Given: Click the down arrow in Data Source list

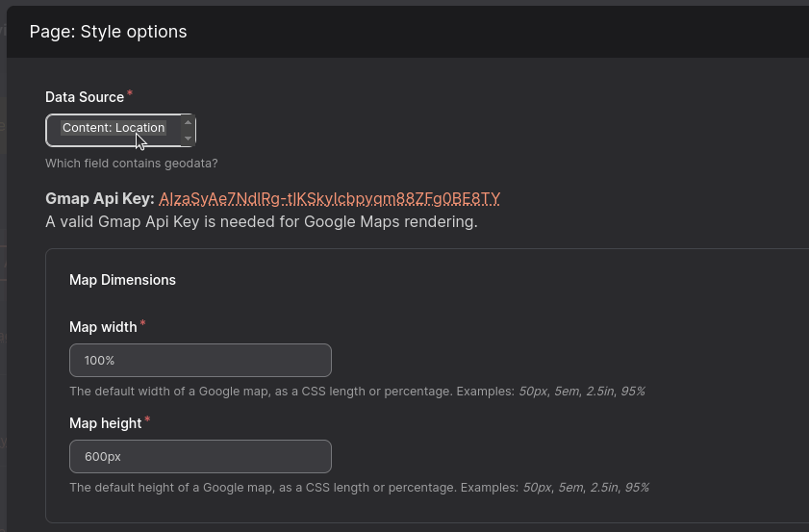Looking at the screenshot, I should point(188,139).
